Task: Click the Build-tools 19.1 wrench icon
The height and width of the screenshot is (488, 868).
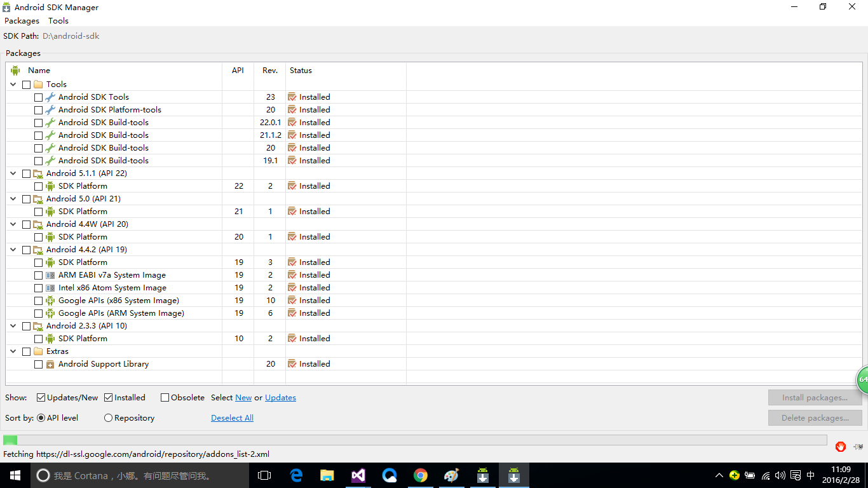Action: click(x=50, y=161)
